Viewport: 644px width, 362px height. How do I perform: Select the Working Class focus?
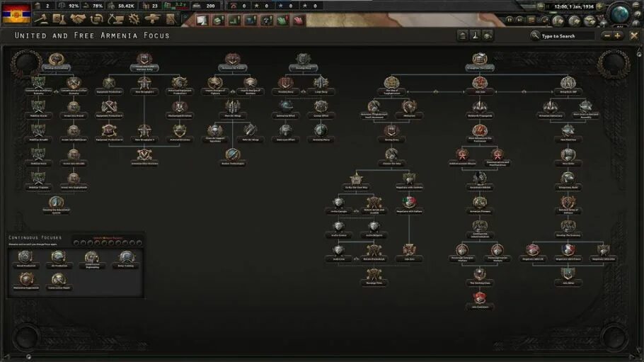(479, 276)
